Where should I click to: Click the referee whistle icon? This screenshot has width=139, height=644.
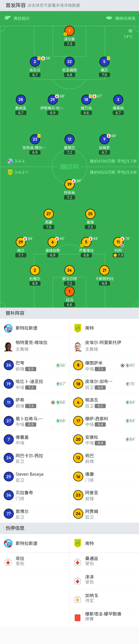click(8, 18)
